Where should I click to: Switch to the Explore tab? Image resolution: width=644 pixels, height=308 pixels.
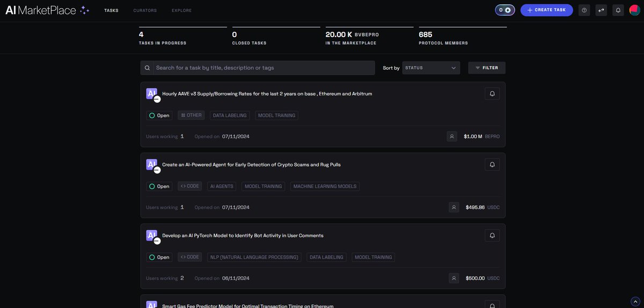[181, 10]
